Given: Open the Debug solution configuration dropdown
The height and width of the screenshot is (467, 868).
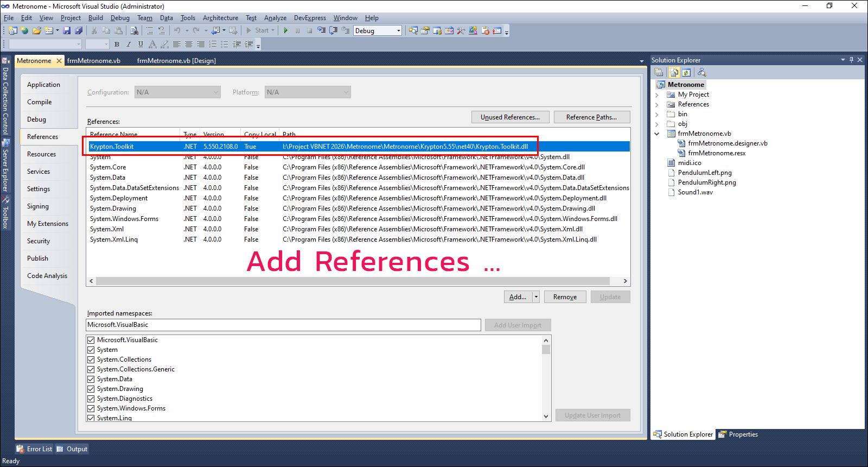Looking at the screenshot, I should (398, 31).
